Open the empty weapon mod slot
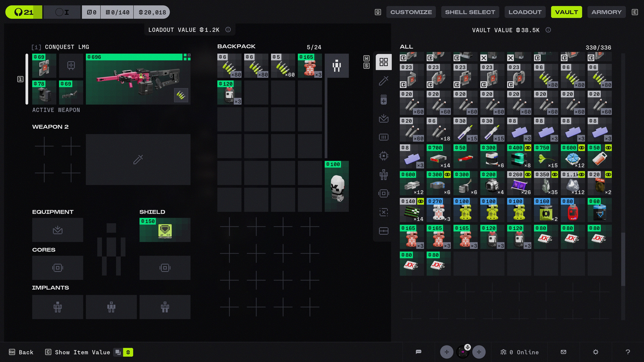 (x=71, y=66)
